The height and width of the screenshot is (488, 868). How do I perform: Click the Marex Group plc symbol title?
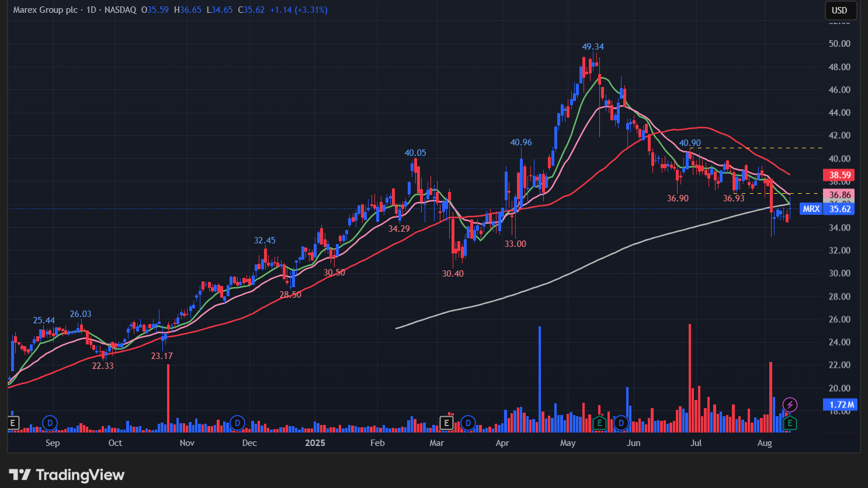pos(46,10)
